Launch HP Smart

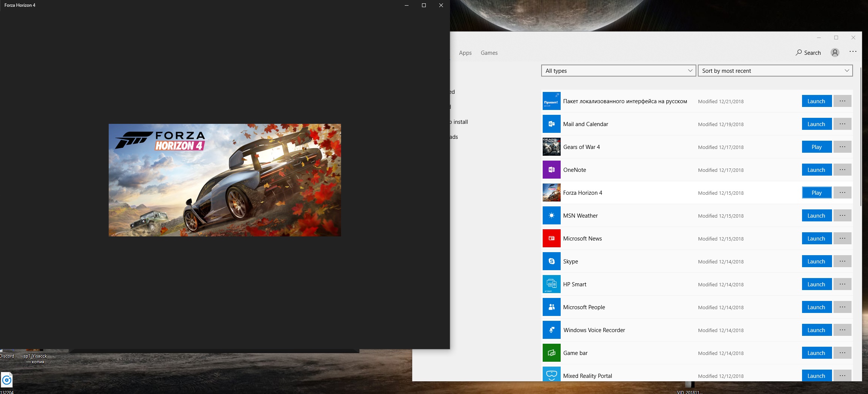tap(817, 284)
